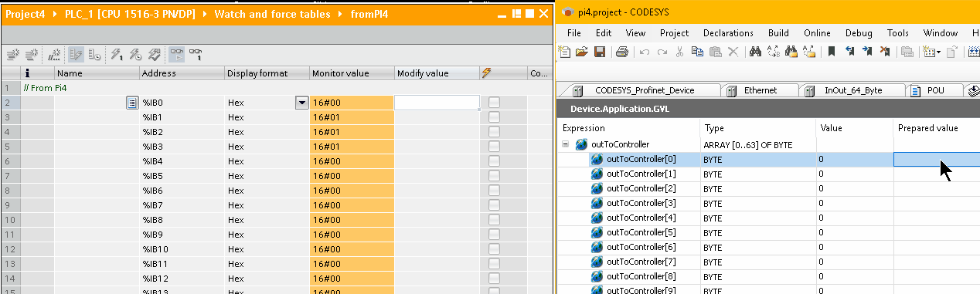Click Type column header in CODESYS
The image size is (980, 294).
pos(758,127)
